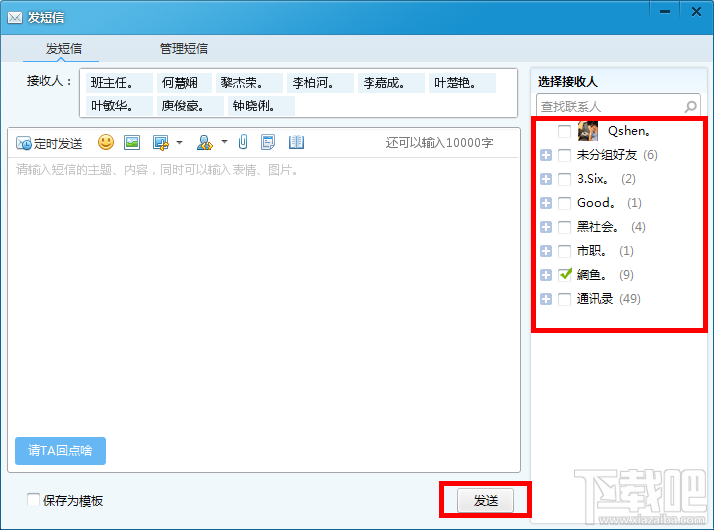Screen dimensions: 714x530
Task: Switch to the 发短信 tab
Action: point(63,48)
